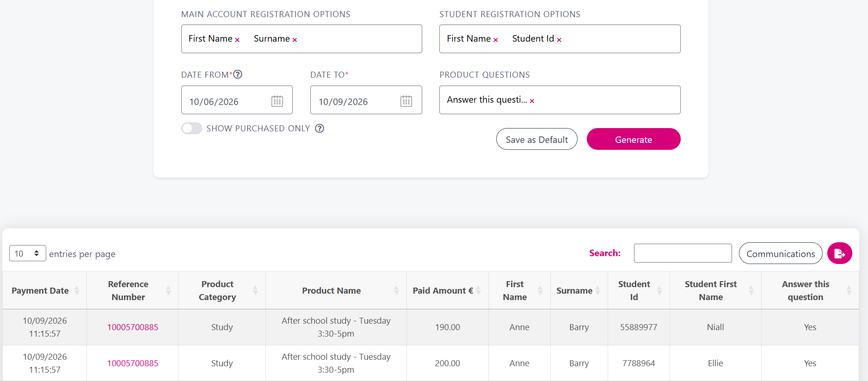The image size is (868, 381).
Task: Show help for Date From field
Action: tap(238, 74)
